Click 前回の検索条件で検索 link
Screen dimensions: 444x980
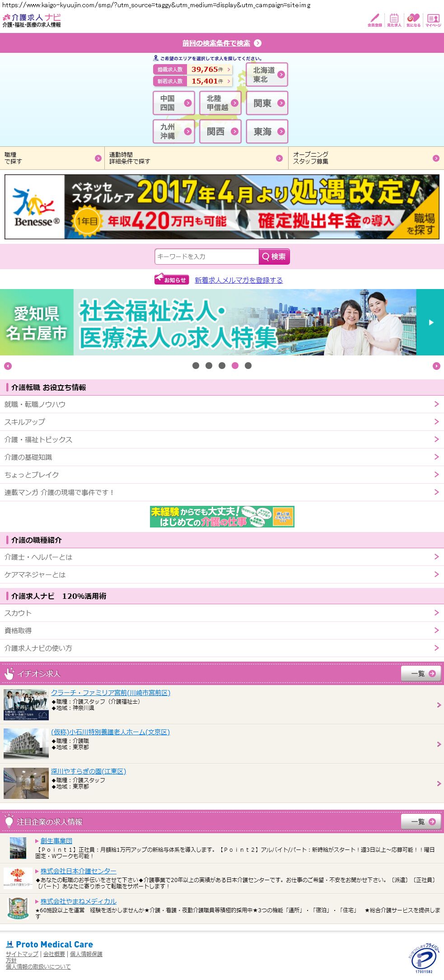point(216,43)
